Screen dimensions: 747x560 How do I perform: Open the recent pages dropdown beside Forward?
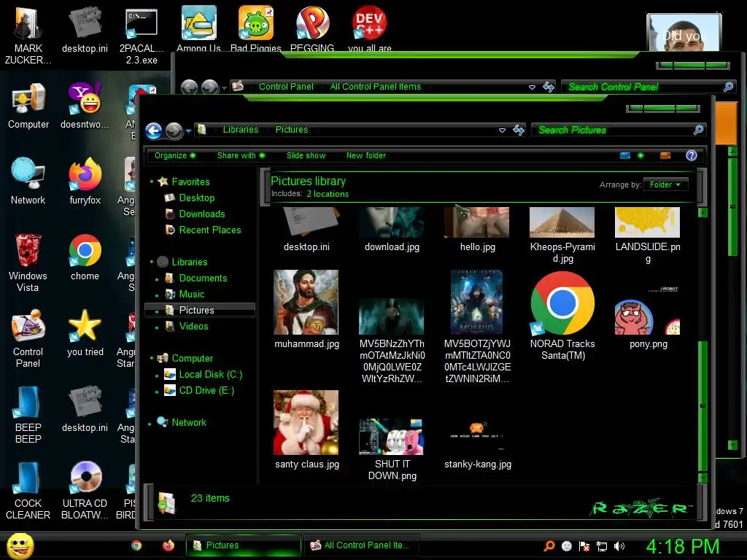tap(189, 131)
